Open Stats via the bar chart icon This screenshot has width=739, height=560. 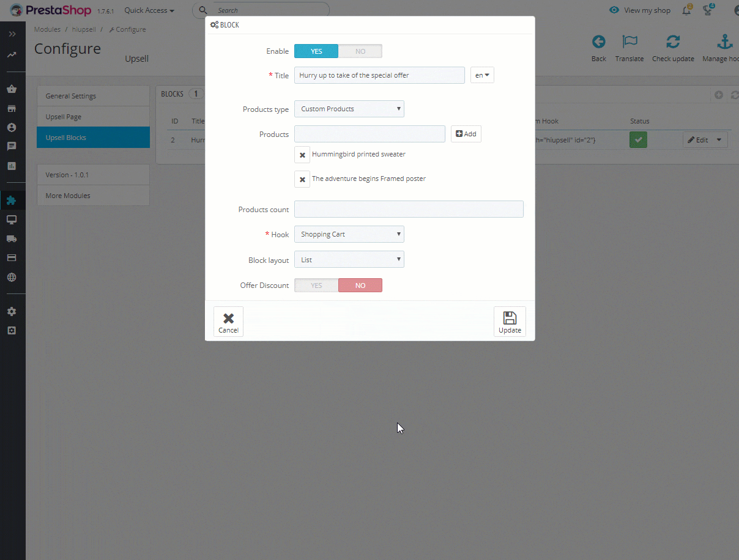point(12,166)
